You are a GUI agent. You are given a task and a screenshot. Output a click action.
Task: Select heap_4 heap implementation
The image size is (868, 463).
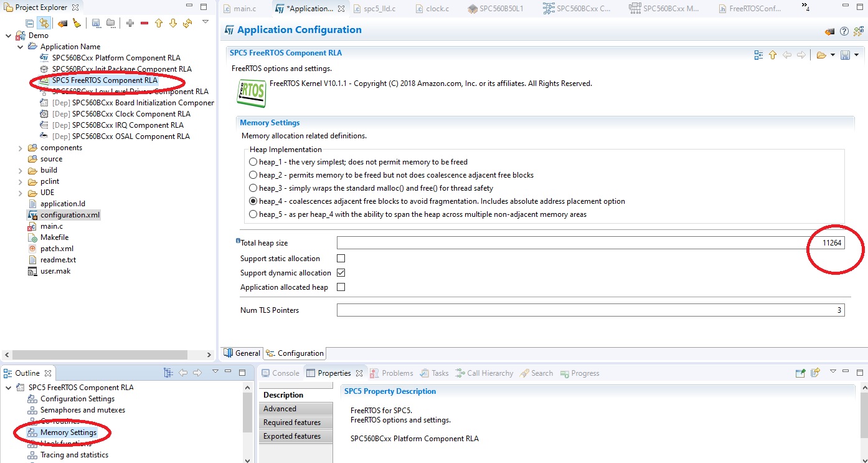pos(253,201)
